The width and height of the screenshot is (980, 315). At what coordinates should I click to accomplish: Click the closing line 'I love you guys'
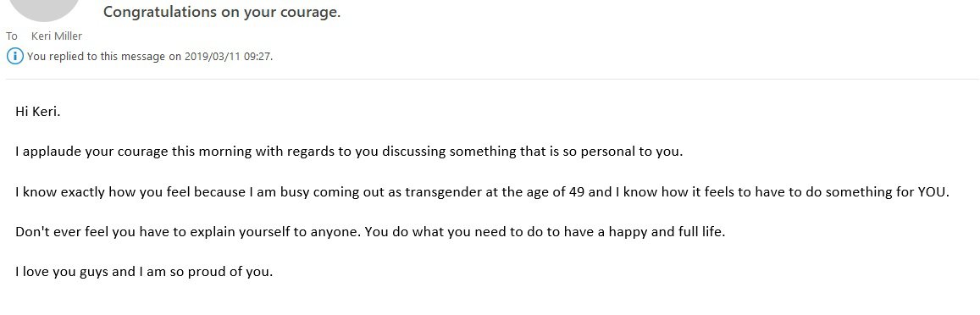(x=144, y=272)
